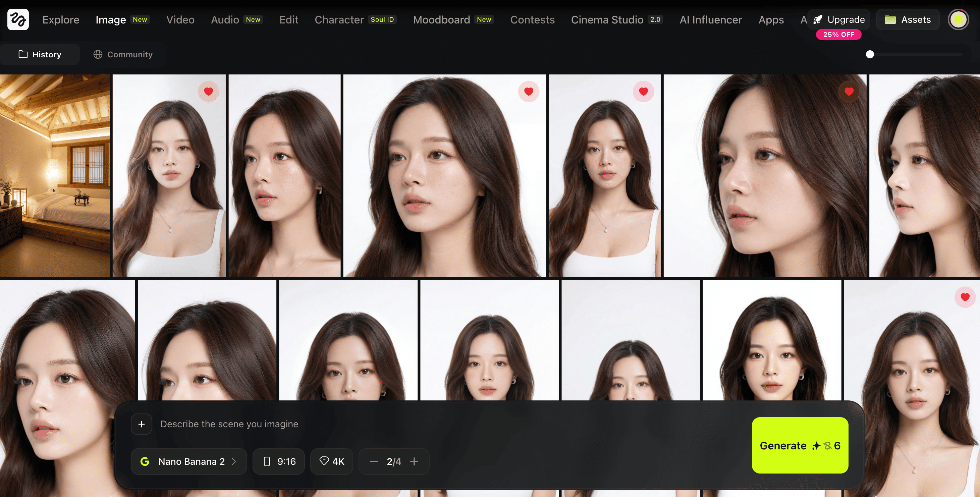This screenshot has width=980, height=497.
Task: Toggle the heart on the close-up profile image
Action: pyautogui.click(x=849, y=91)
